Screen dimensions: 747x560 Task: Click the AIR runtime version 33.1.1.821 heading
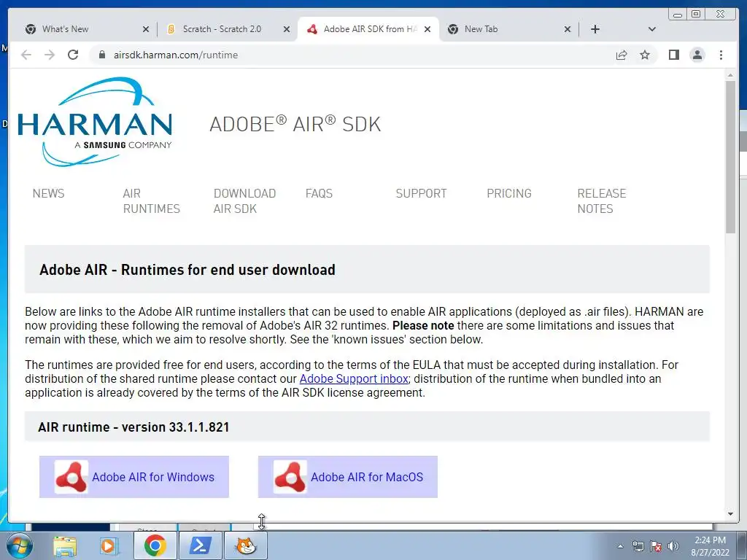coord(133,427)
